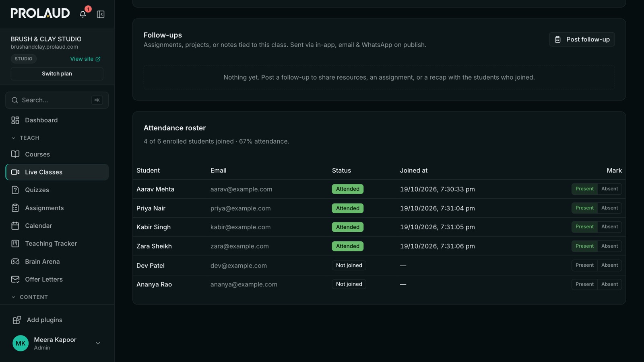Mark Ananya Rao as Present
The height and width of the screenshot is (362, 644).
pos(584,284)
